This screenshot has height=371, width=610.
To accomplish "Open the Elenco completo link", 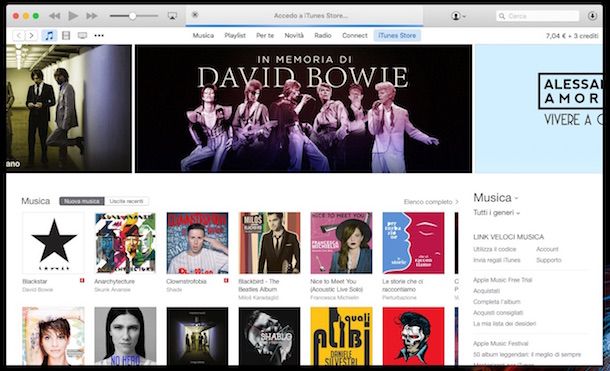I will tap(431, 202).
